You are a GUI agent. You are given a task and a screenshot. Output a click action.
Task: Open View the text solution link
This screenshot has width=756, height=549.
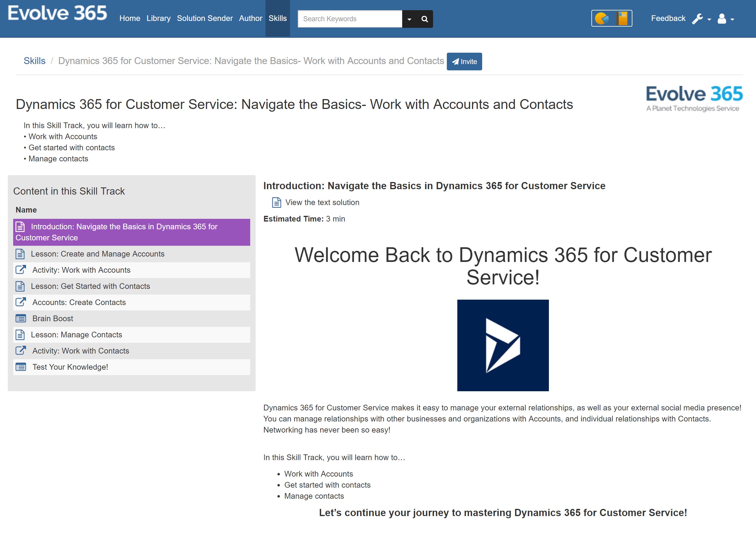coord(322,202)
